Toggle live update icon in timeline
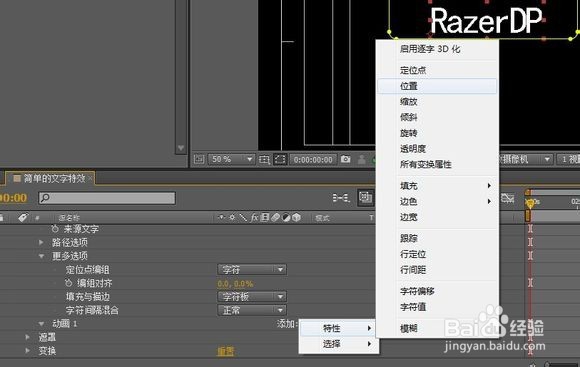 tap(365, 198)
